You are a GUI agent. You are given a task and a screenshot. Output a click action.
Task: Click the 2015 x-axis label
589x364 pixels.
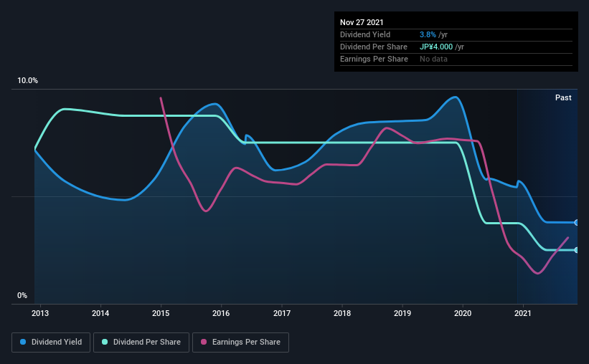(x=161, y=313)
